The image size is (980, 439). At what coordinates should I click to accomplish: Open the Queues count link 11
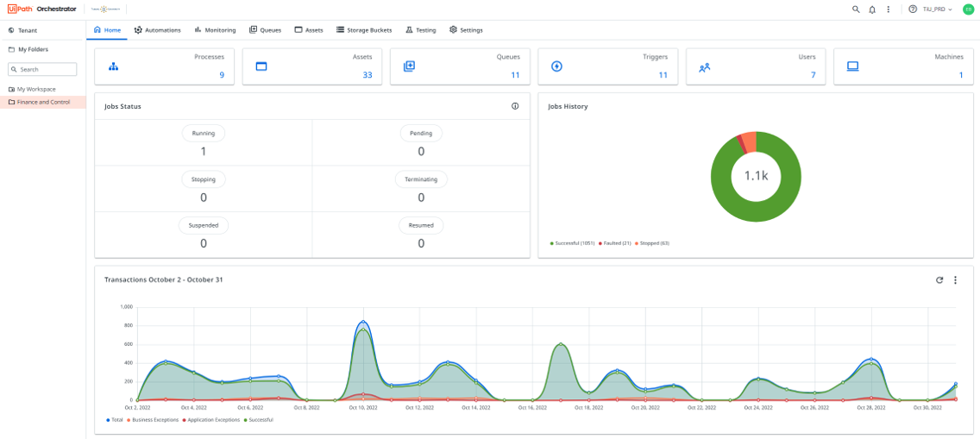pyautogui.click(x=515, y=75)
